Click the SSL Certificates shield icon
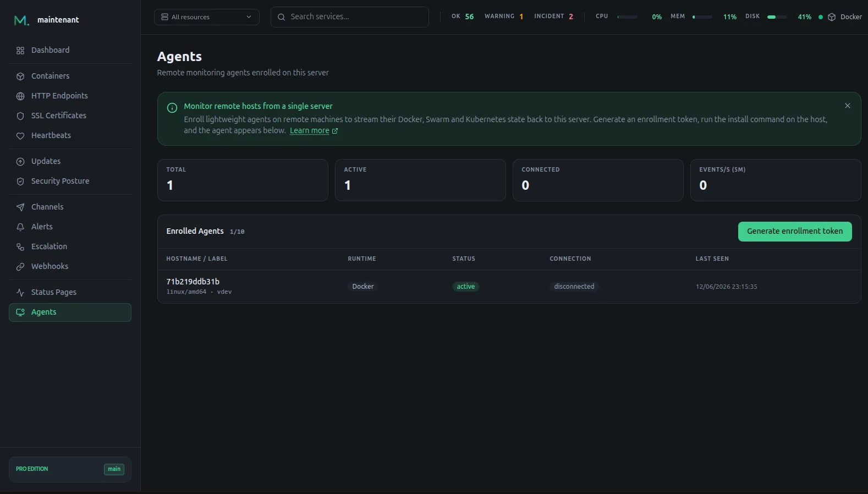Image resolution: width=868 pixels, height=494 pixels. click(x=20, y=116)
